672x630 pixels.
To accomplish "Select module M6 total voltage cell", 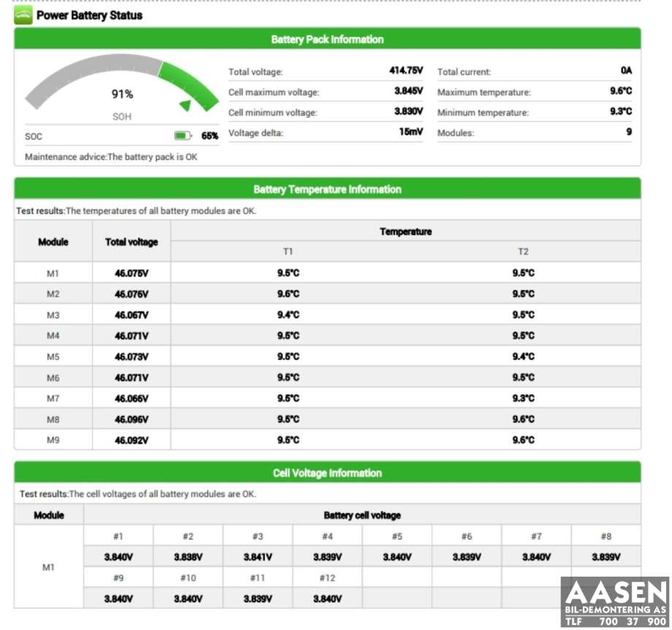I will tap(131, 377).
